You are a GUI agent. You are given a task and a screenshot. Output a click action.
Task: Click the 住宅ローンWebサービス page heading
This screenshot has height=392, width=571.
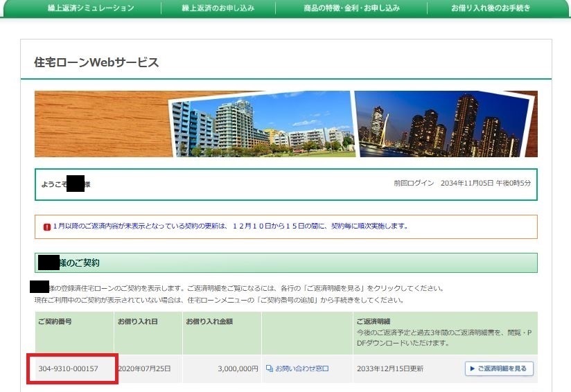click(x=96, y=63)
